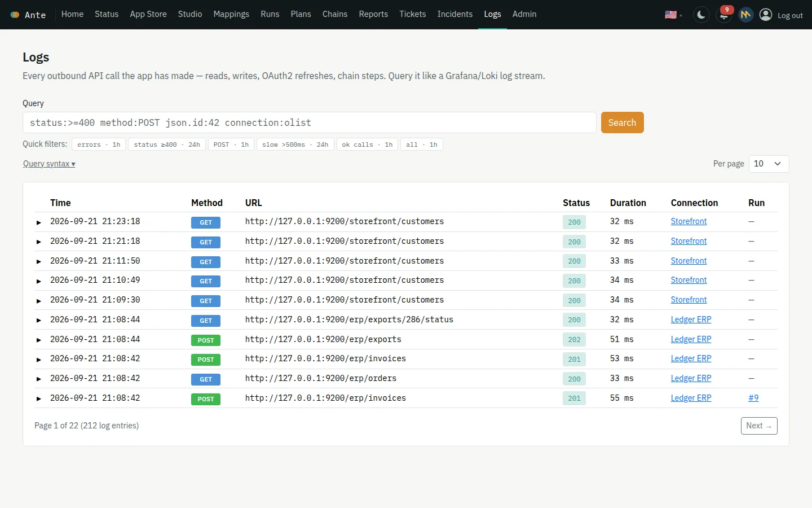Switch to the Studio section

(x=190, y=14)
